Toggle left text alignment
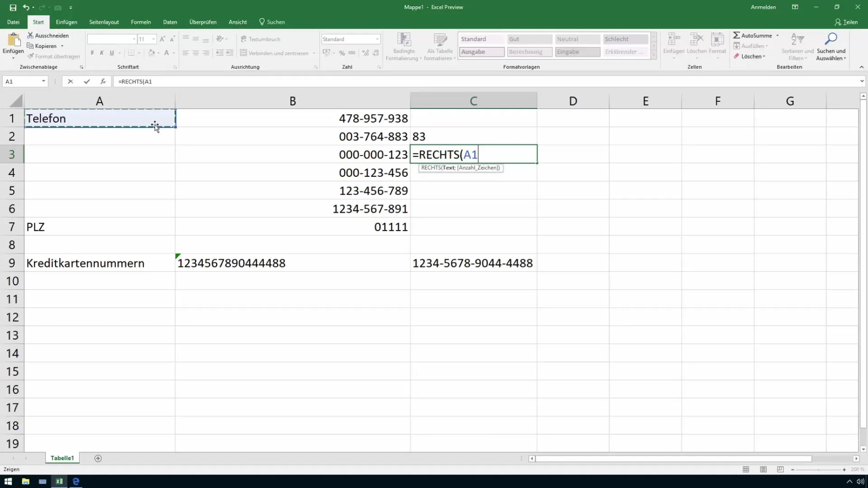Viewport: 868px width, 488px height. tap(186, 53)
